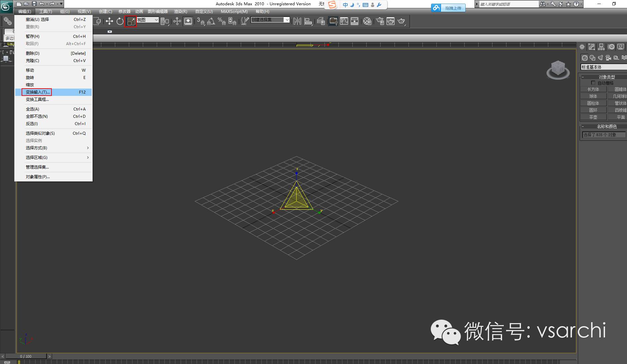This screenshot has height=364, width=627.
Task: Open the 视图 reference coordinate dropdown
Action: pyautogui.click(x=148, y=20)
